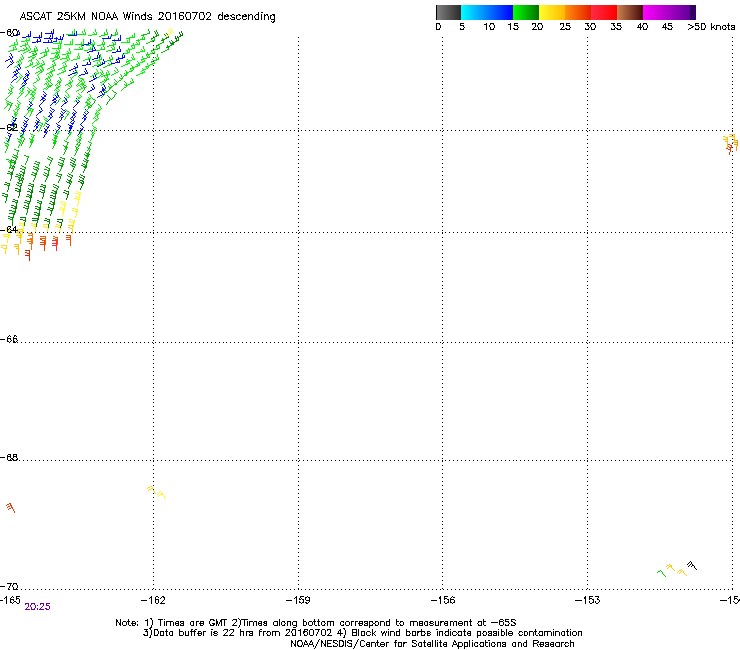Click the -68 latitude axis label
The width and height of the screenshot is (740, 650).
coord(9,457)
